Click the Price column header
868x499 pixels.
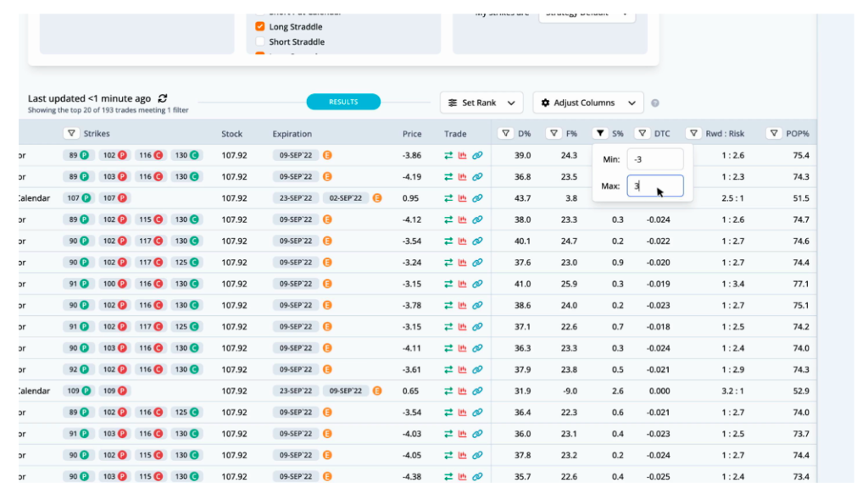(x=412, y=134)
